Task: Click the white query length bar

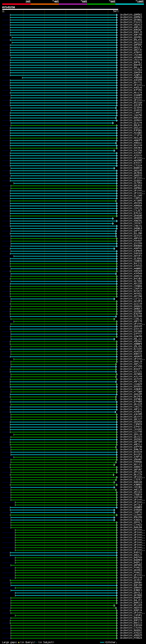Action: point(60,9)
